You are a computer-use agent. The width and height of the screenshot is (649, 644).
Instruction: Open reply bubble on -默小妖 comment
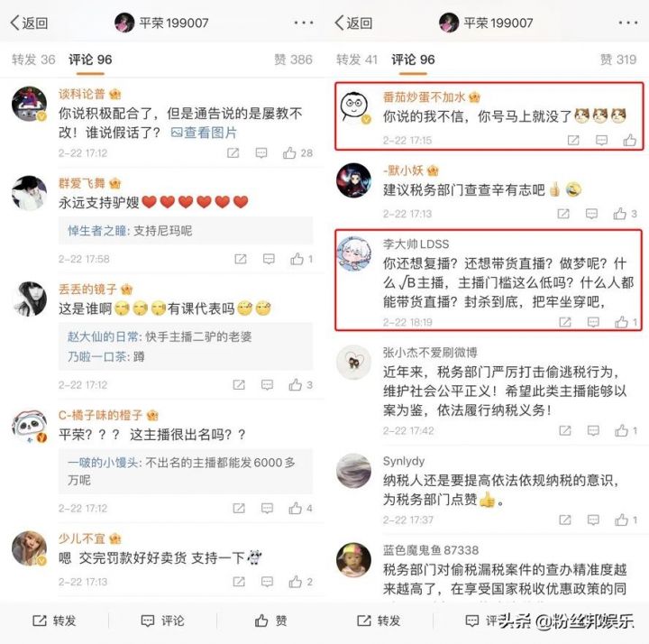(x=591, y=214)
